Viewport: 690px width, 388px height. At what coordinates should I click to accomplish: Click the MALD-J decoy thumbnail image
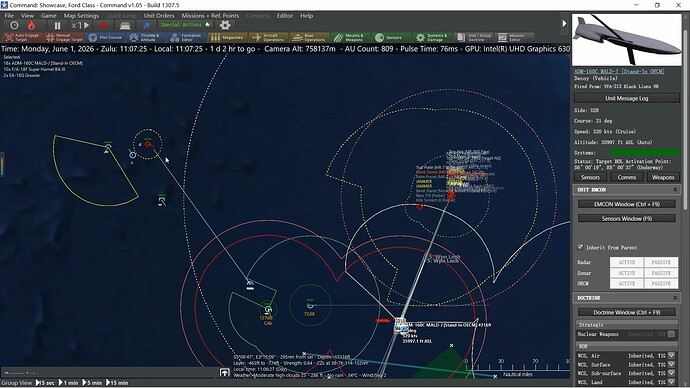coord(627,40)
